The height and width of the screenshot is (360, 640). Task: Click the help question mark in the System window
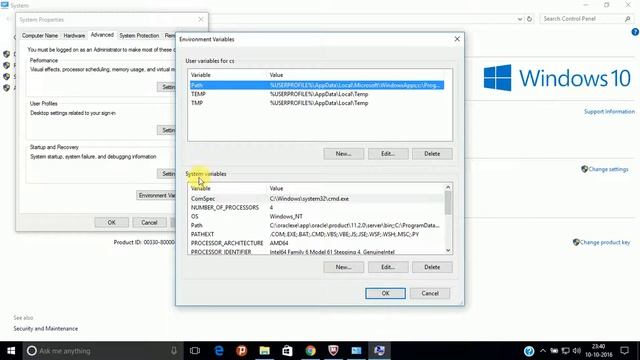tap(635, 32)
